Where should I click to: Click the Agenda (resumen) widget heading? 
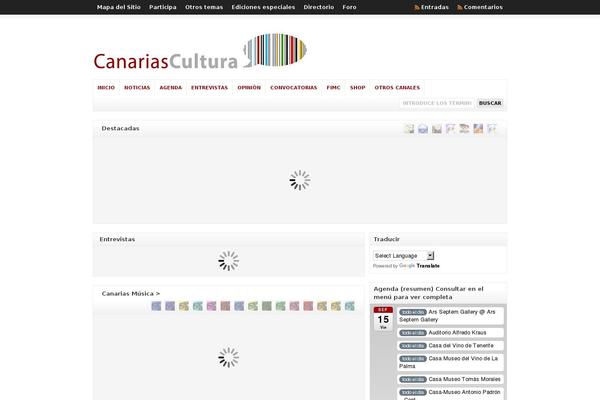tap(429, 293)
